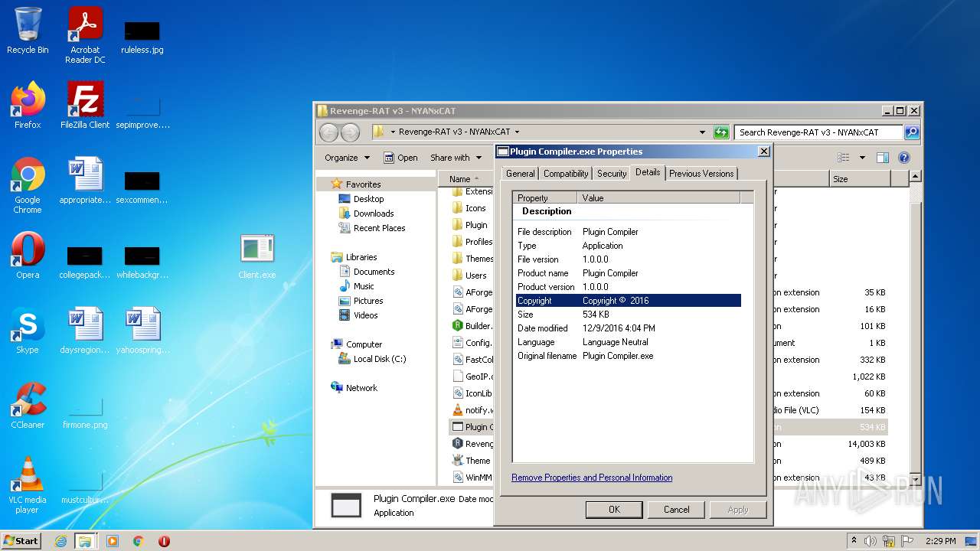980x551 pixels.
Task: Launch FileZilla Client shortcut
Action: 85,105
